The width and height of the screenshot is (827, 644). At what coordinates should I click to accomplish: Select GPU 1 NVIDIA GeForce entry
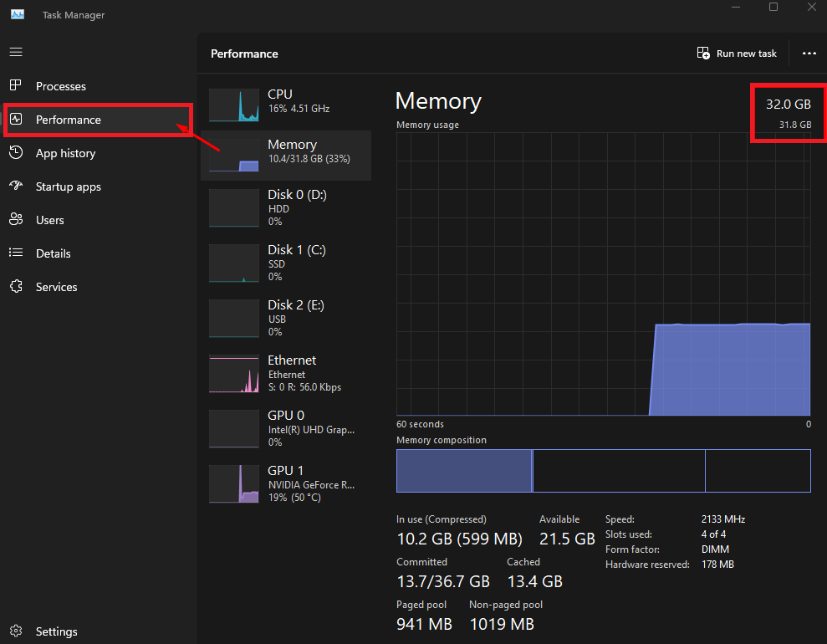(286, 483)
